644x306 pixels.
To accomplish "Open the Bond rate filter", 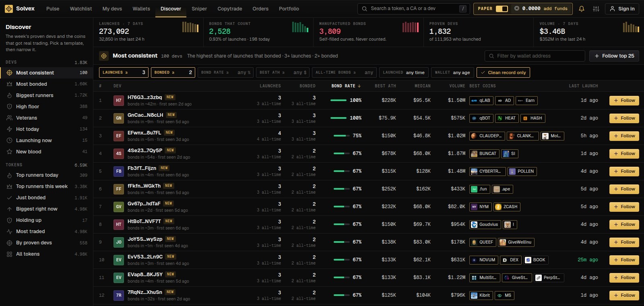I will pos(226,72).
